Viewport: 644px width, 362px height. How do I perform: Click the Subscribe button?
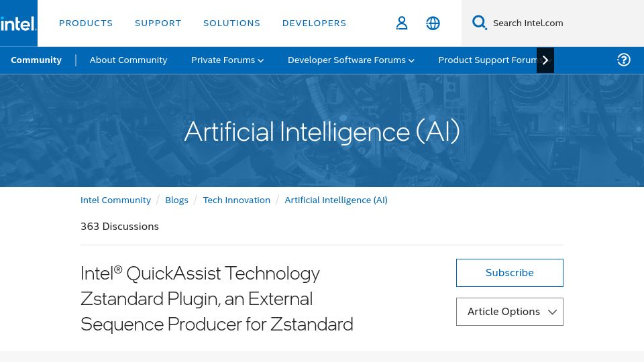510,273
